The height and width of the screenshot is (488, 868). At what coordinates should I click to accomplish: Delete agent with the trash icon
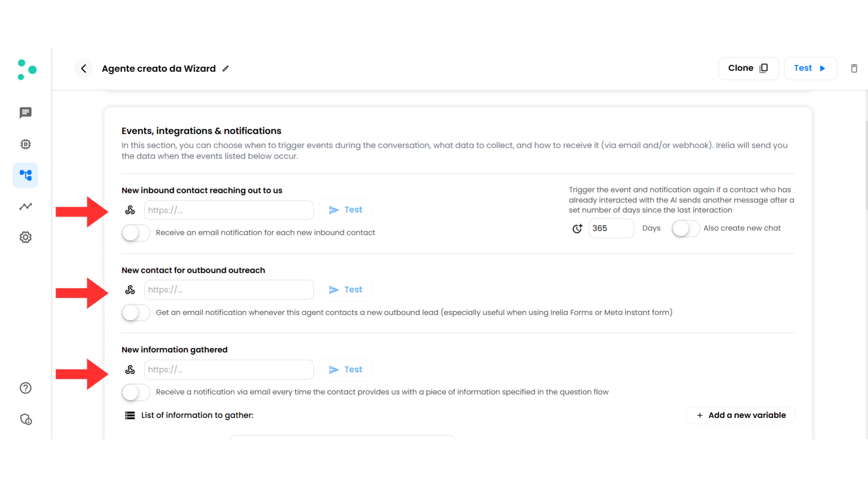pyautogui.click(x=854, y=69)
